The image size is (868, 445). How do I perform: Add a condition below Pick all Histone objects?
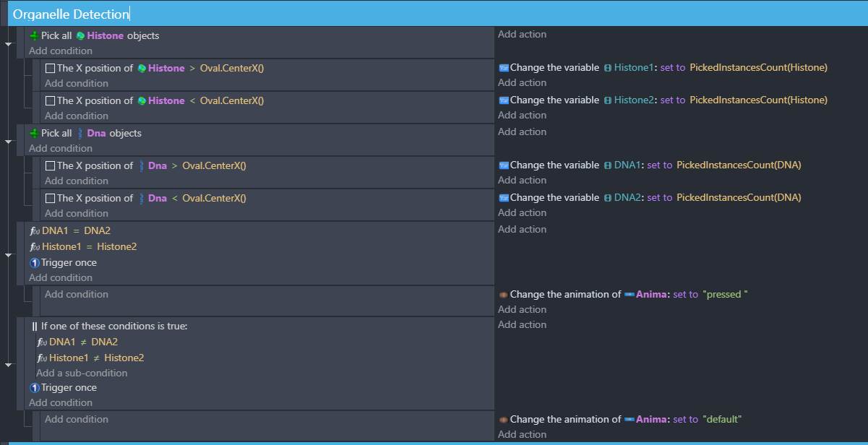tap(61, 51)
